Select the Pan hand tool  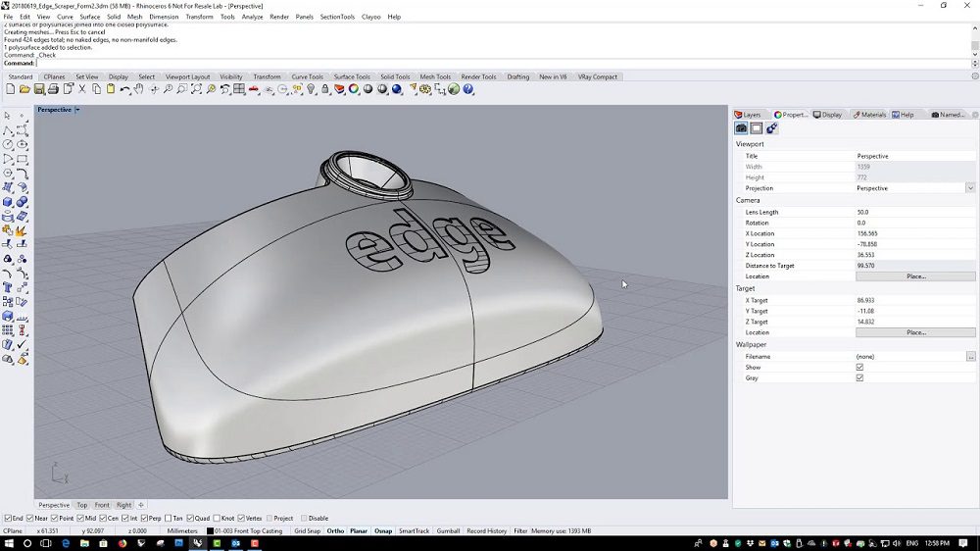tap(139, 89)
